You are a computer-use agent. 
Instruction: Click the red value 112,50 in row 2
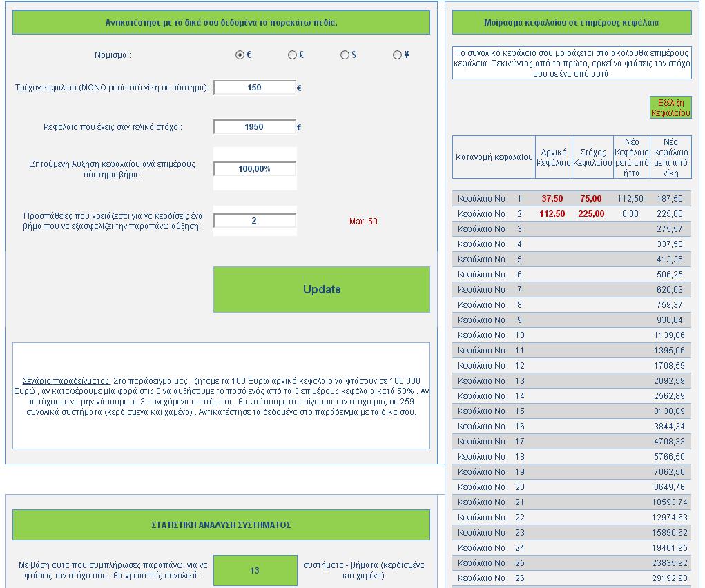552,214
